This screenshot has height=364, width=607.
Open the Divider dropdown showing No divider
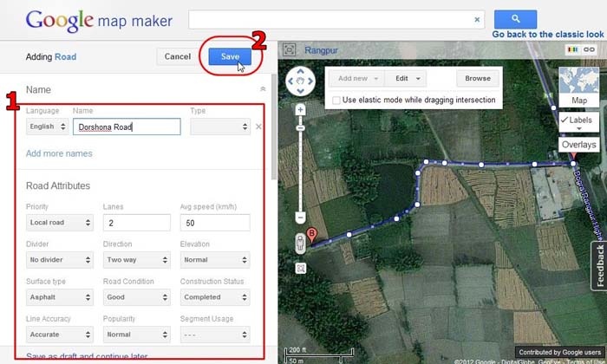click(60, 260)
